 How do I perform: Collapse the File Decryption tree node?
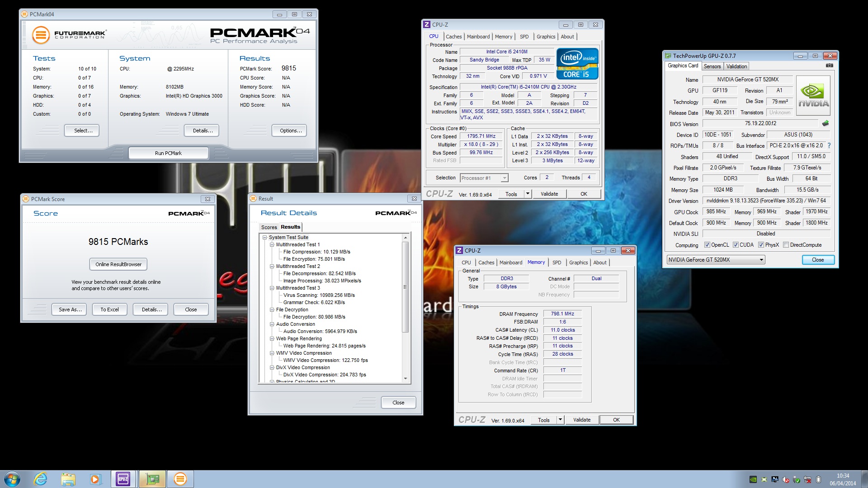(x=272, y=310)
